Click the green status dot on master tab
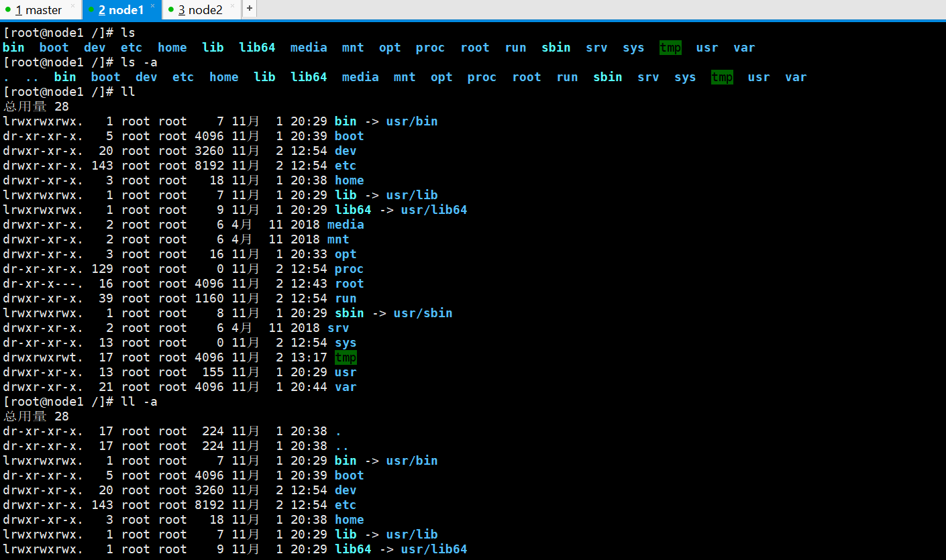946x560 pixels. tap(9, 9)
